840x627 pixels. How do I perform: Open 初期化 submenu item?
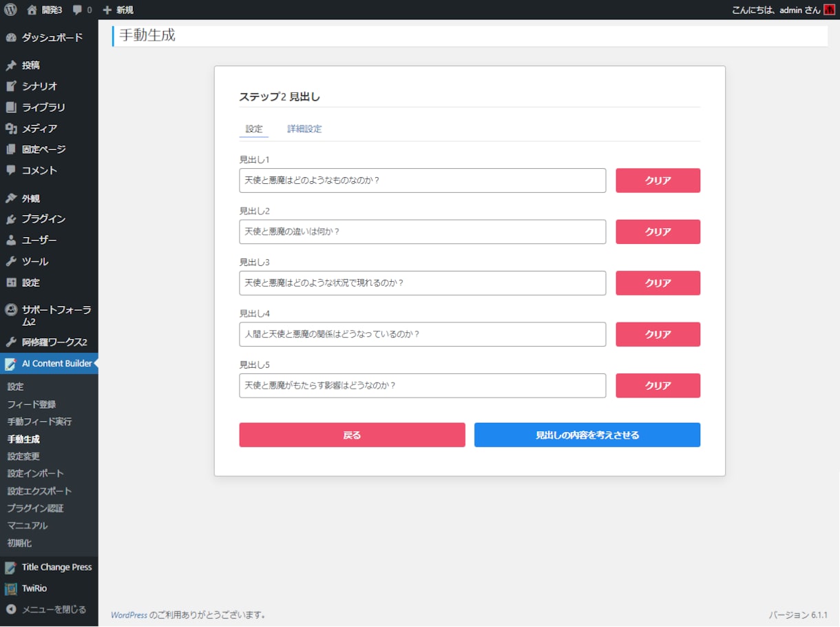click(19, 543)
